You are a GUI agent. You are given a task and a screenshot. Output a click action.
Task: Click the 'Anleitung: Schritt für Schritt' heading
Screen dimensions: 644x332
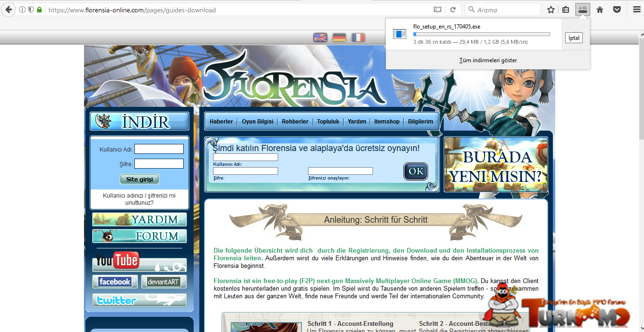[x=376, y=220]
